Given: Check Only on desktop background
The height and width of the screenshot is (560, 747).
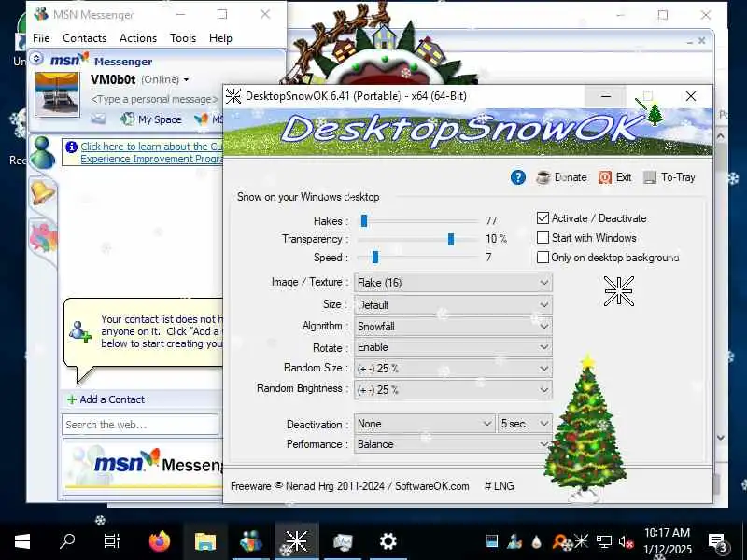Looking at the screenshot, I should click(543, 258).
